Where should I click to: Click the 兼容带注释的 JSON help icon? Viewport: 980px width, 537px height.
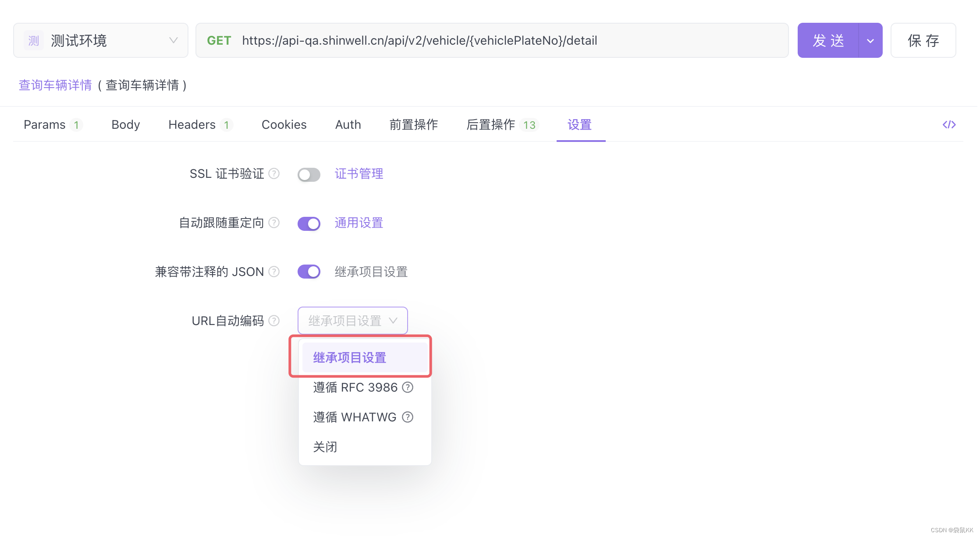274,272
